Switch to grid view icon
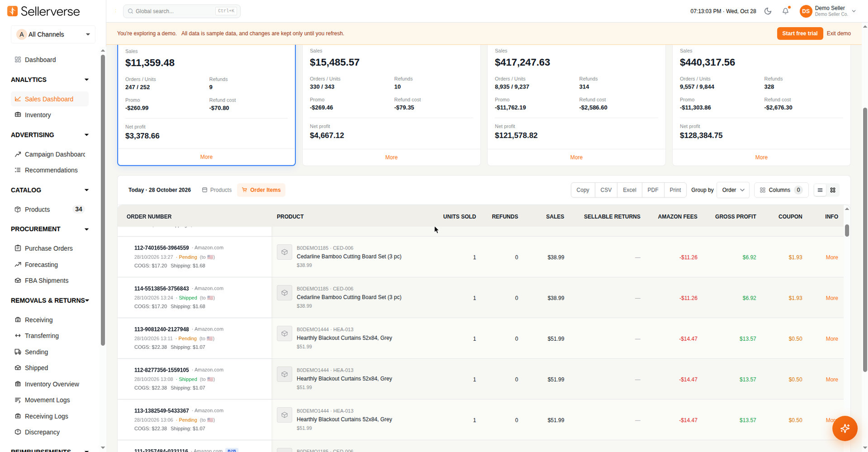This screenshot has height=452, width=868. point(833,190)
